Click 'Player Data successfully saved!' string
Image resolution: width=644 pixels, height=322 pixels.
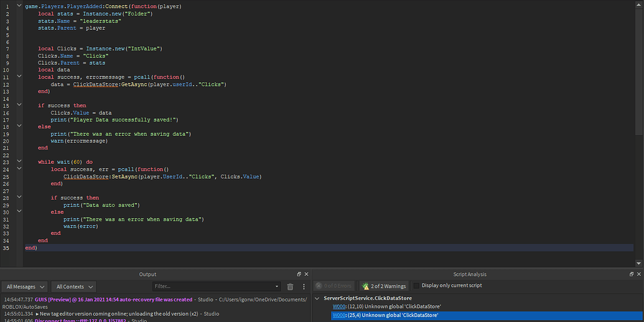[x=123, y=120]
